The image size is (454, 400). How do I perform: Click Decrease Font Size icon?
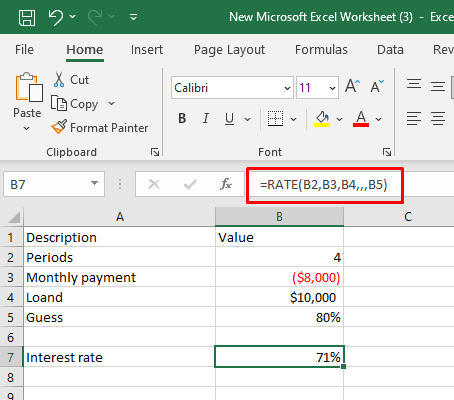pyautogui.click(x=377, y=86)
